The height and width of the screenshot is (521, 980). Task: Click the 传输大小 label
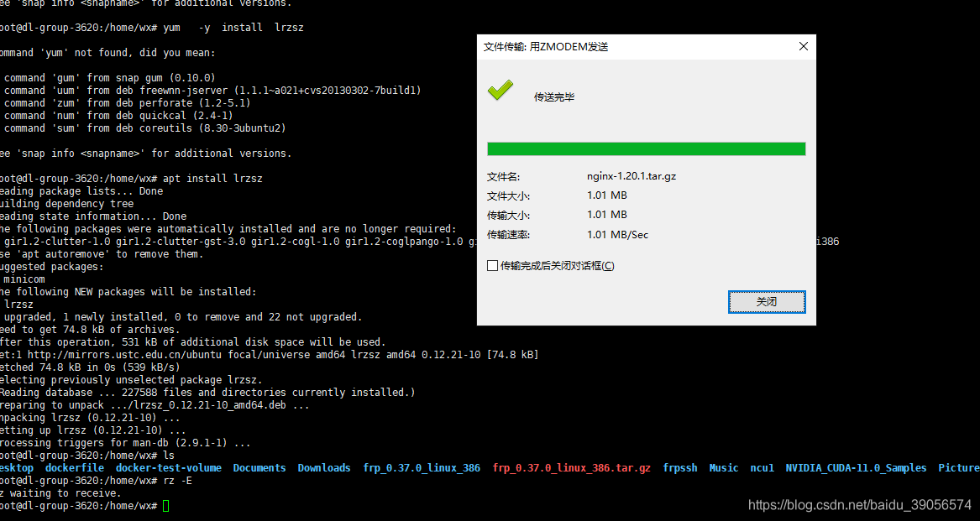point(508,216)
